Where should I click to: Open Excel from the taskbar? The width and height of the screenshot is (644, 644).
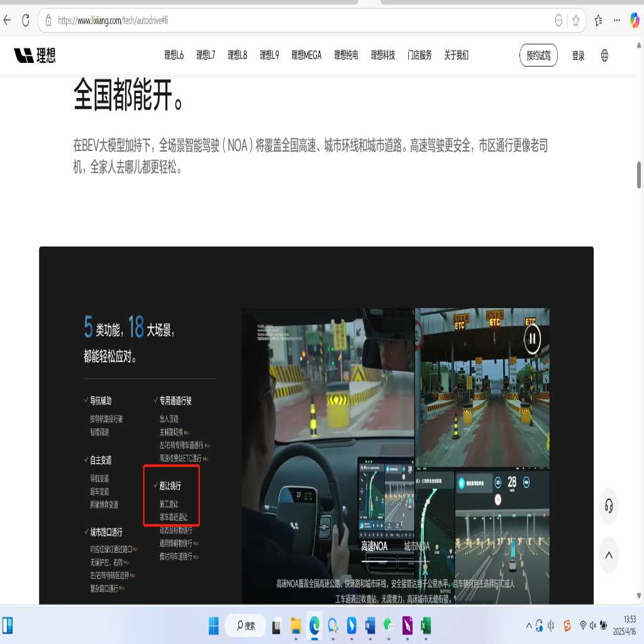[426, 626]
